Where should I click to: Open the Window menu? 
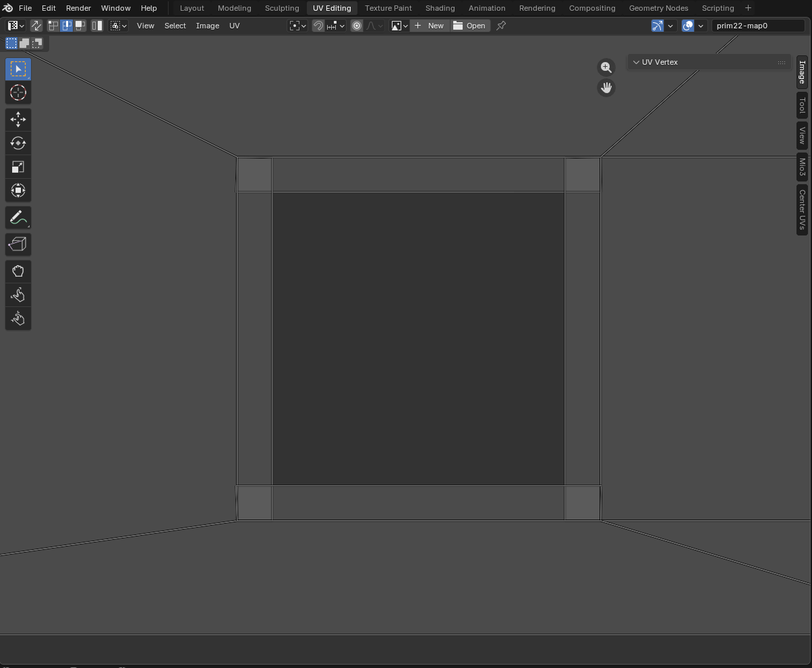click(x=115, y=8)
